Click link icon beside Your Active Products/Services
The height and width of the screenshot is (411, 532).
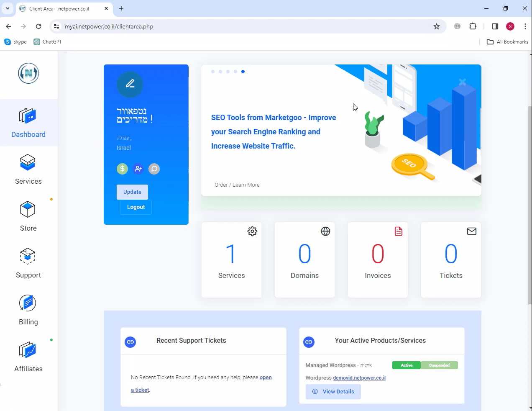(x=309, y=342)
